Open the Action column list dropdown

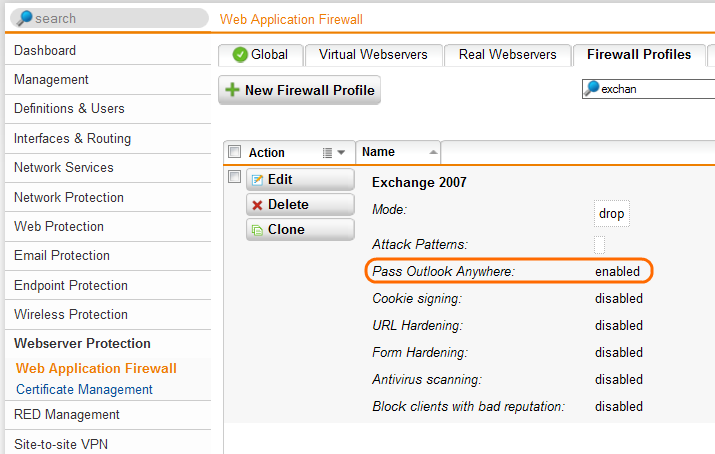coord(334,153)
